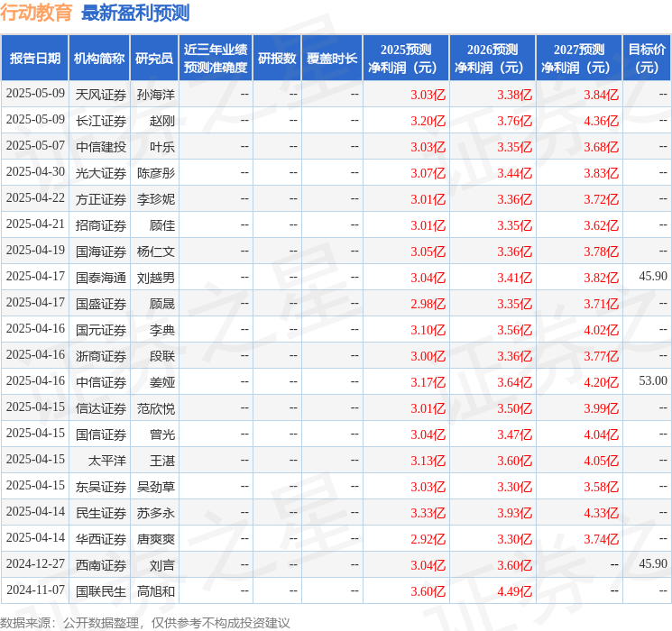Viewport: 672px width, 631px height.
Task: Click the 报告日期 column header
Action: (34, 59)
